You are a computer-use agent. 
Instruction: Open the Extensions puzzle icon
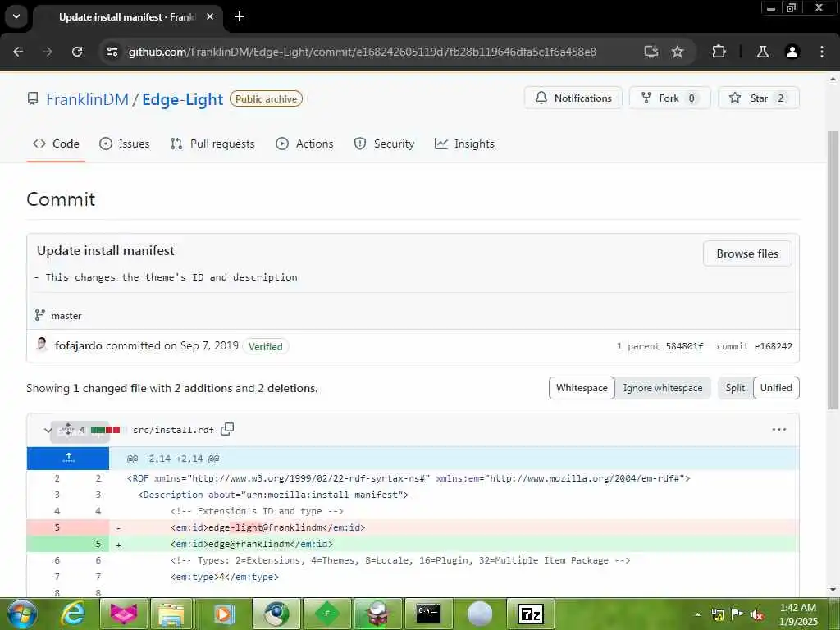719,52
